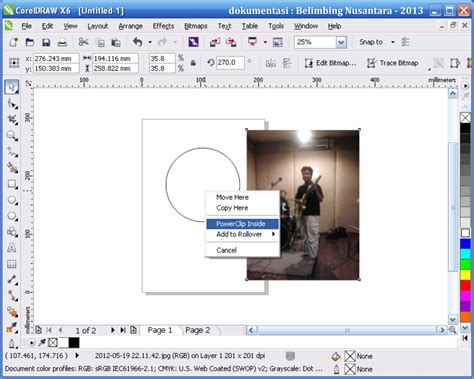The height and width of the screenshot is (379, 474).
Task: Select the Color Eyedropper tool in toolbox
Action: 12,328
